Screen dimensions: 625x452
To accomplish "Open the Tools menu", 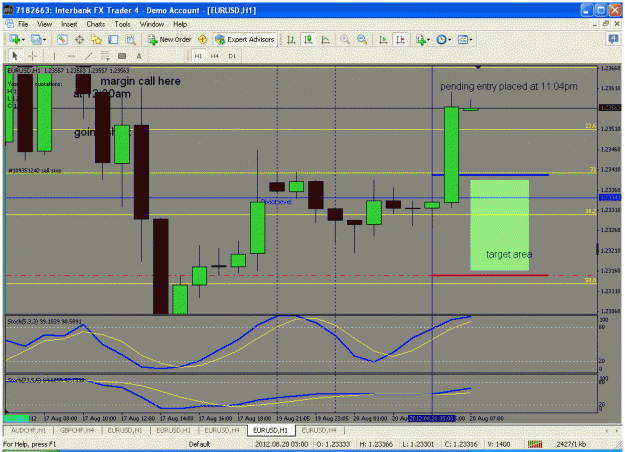I will 122,24.
